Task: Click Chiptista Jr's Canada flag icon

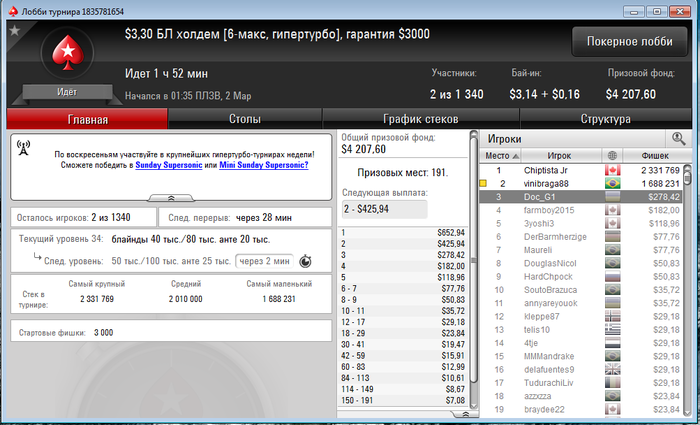Action: click(612, 170)
